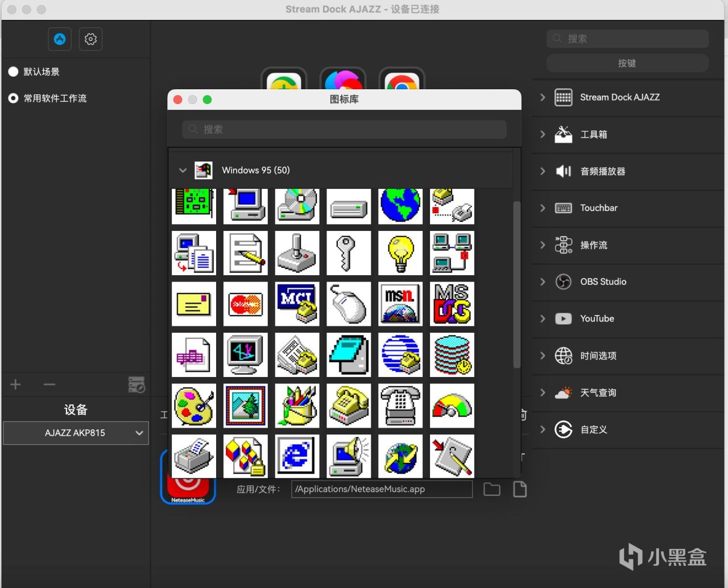This screenshot has width=728, height=588.
Task: Select the yellow light bulb icon
Action: [400, 253]
